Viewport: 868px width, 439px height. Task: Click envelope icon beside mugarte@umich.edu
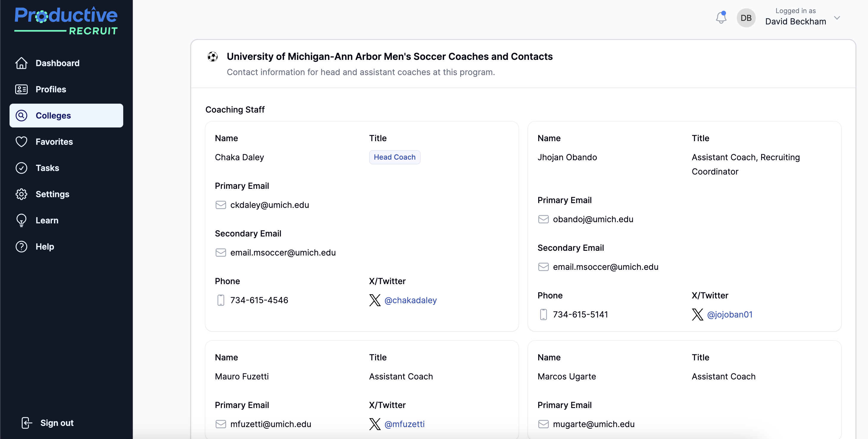[544, 424]
